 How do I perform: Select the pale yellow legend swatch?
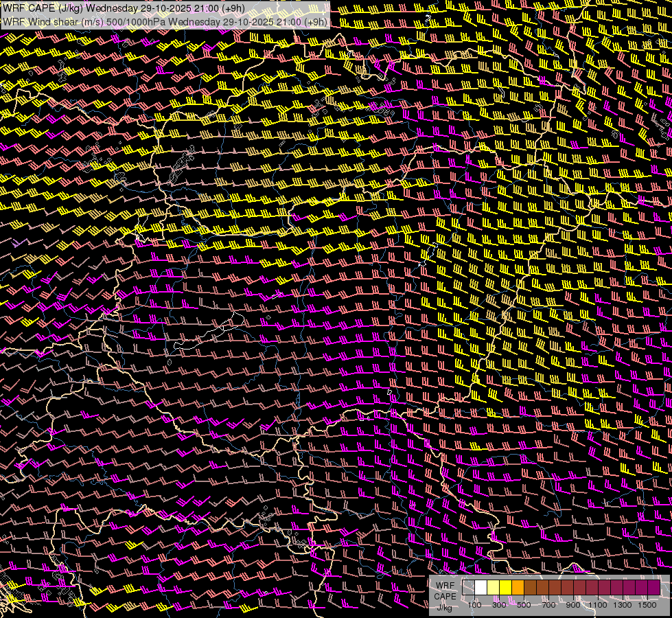coord(493,587)
